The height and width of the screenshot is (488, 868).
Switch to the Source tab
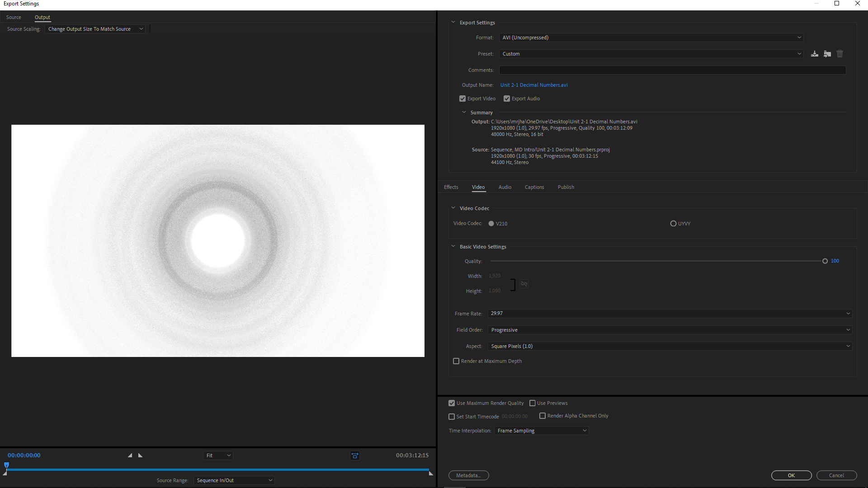[14, 17]
